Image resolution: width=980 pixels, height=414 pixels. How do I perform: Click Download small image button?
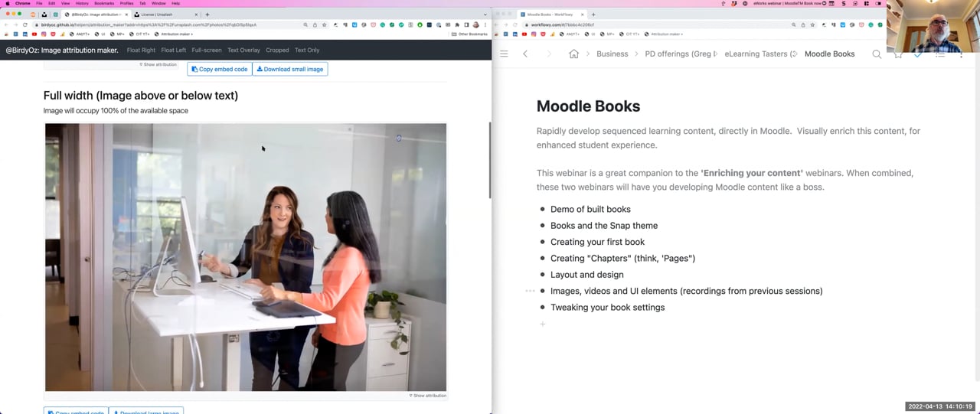point(290,69)
